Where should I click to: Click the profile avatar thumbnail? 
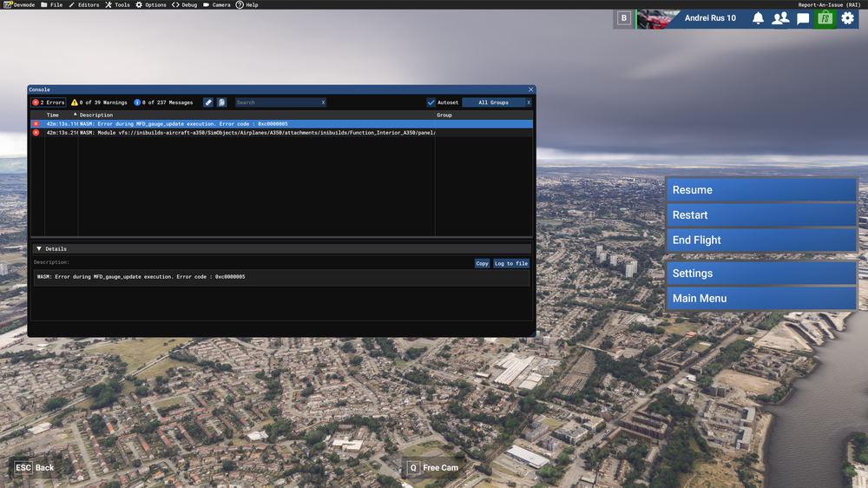(x=657, y=18)
